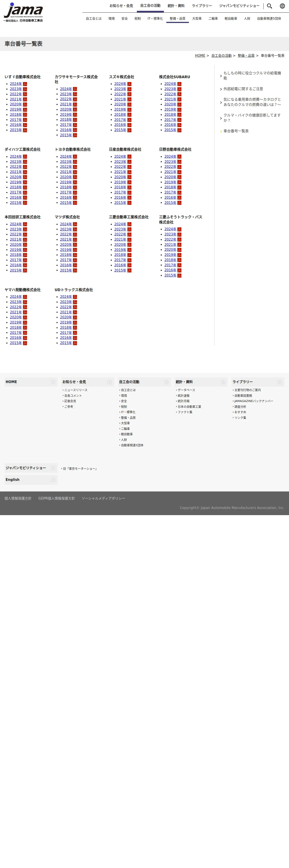Click arrow icon in footer ライブラリー box
Screen dimensions: 289x868
[x=280, y=382]
